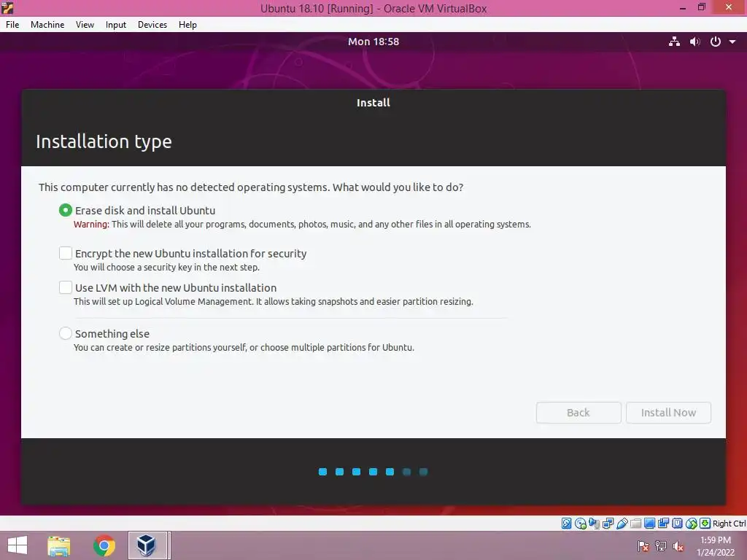747x560 pixels.
Task: Click the Install Now button
Action: click(x=668, y=413)
